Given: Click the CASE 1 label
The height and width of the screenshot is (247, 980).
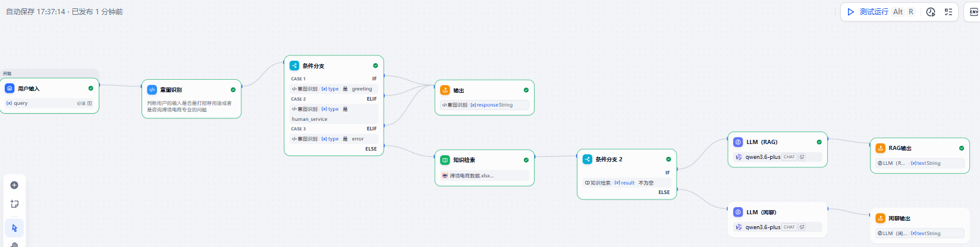Looking at the screenshot, I should pyautogui.click(x=298, y=79).
